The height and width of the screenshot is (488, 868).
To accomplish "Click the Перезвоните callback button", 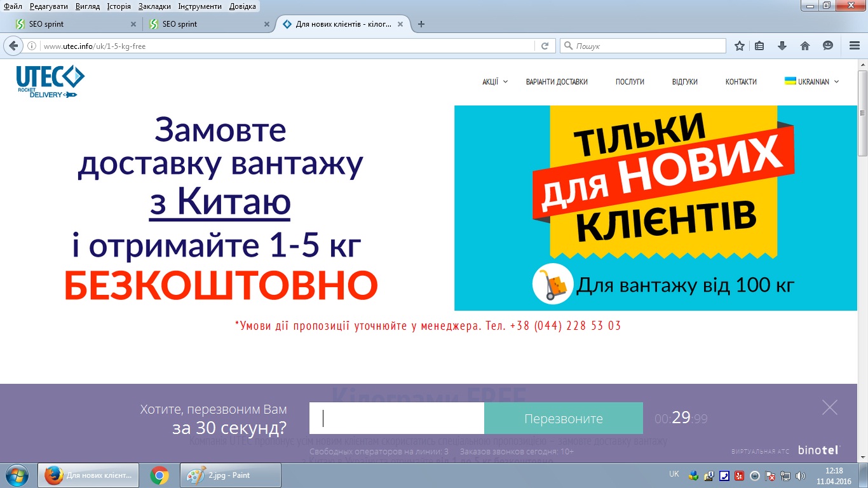I will (x=564, y=419).
